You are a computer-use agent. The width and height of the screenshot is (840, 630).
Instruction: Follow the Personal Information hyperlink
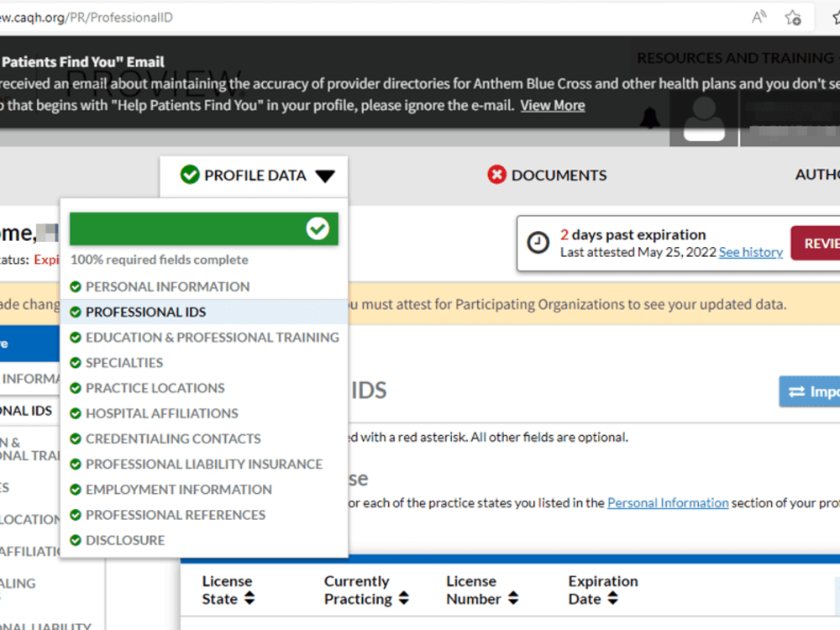pyautogui.click(x=668, y=503)
